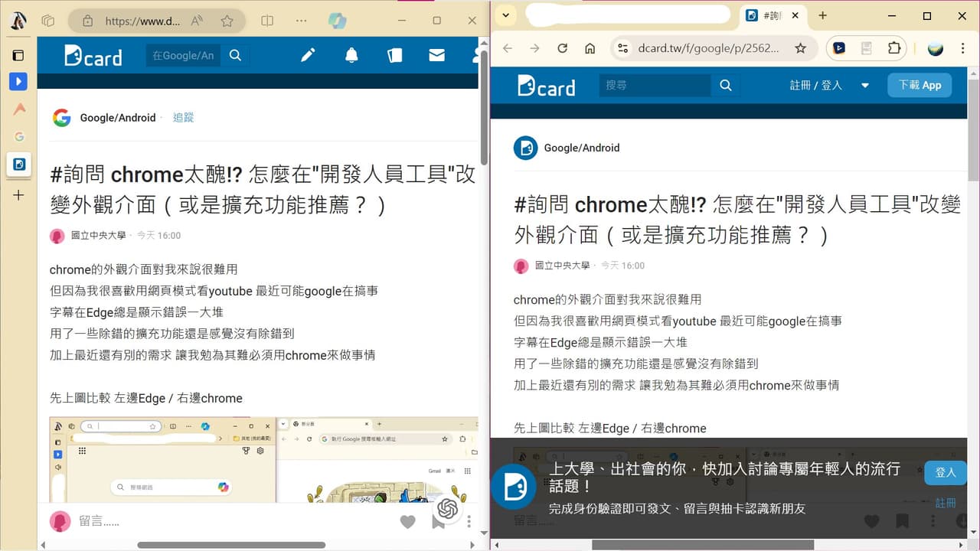This screenshot has height=551, width=980.
Task: Click the search magnifier in right Dcard header
Action: tap(724, 86)
